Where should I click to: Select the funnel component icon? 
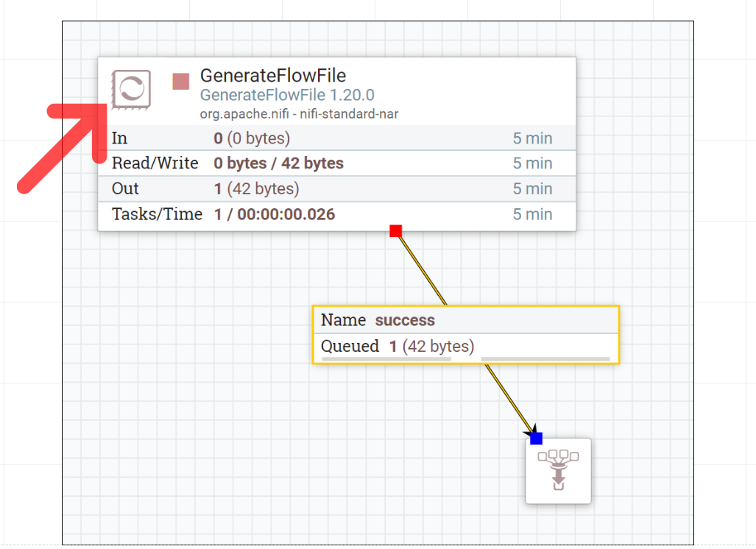coord(558,470)
